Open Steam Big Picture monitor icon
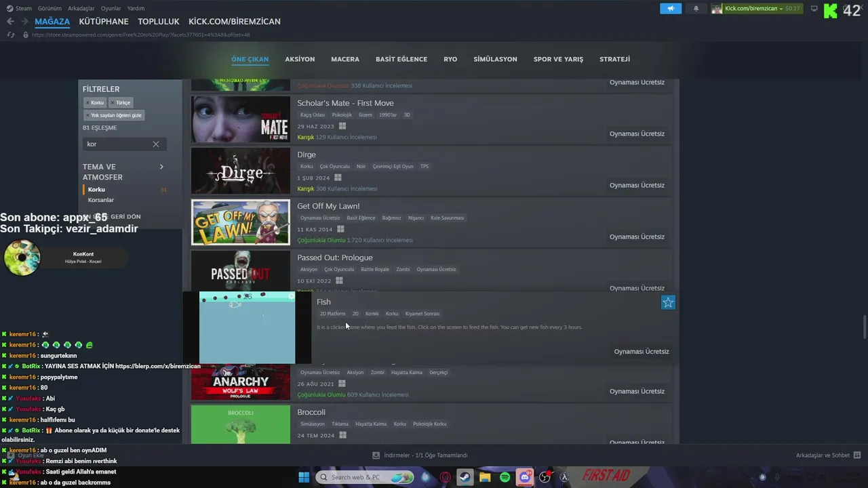The width and height of the screenshot is (868, 488). 814,9
